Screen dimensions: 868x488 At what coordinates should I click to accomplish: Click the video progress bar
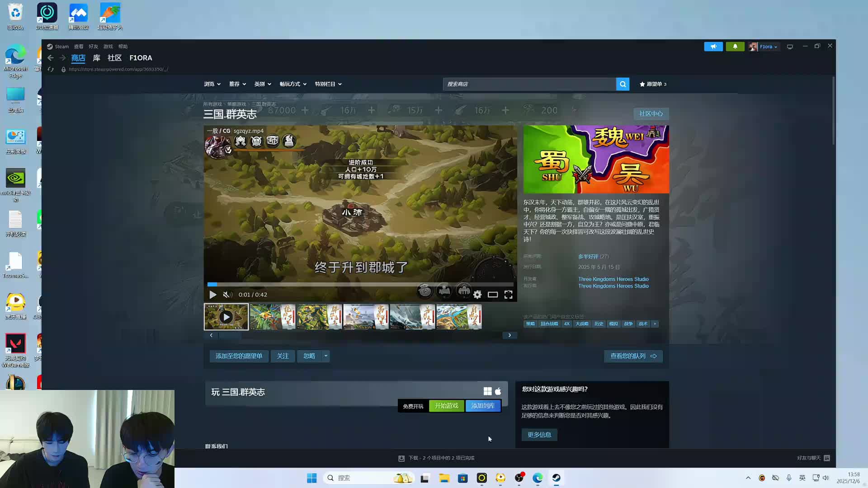[x=360, y=284]
